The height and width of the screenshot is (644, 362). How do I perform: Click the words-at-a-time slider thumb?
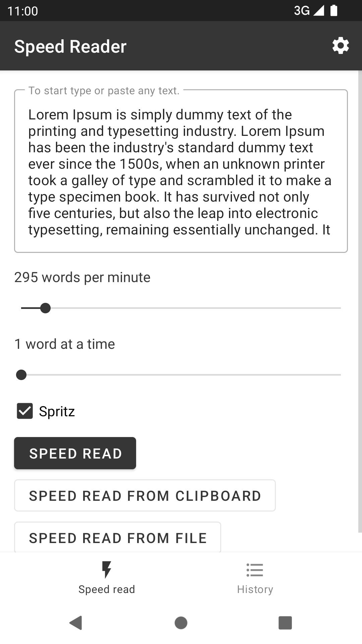pyautogui.click(x=21, y=375)
